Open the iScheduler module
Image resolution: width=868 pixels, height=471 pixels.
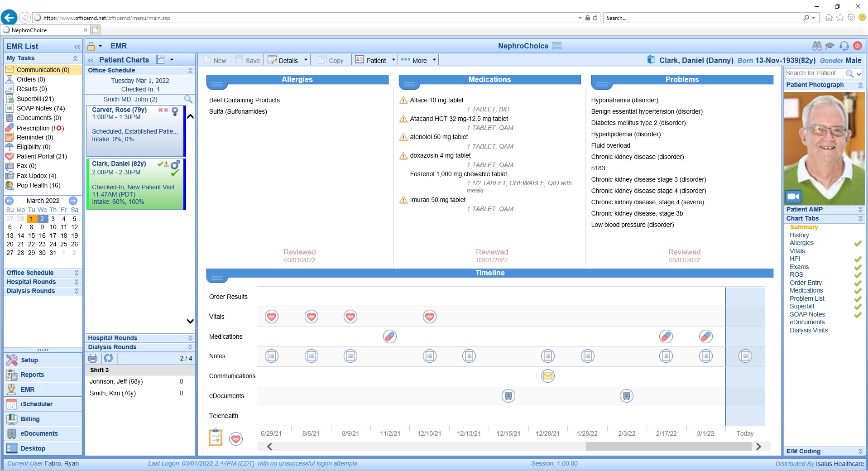(43, 404)
